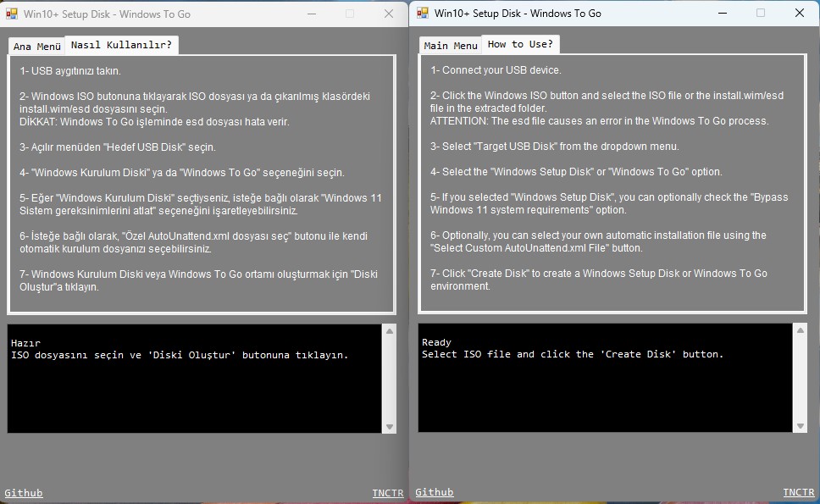Click the '7- Click "Create Disk"' instruction line
This screenshot has width=820, height=504.
pyautogui.click(x=599, y=280)
